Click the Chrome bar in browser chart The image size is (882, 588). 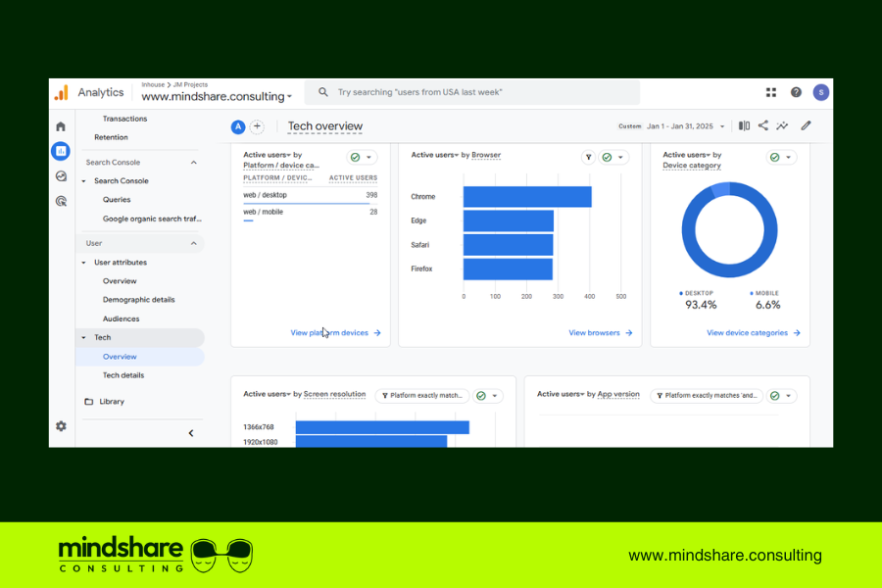[x=527, y=197]
